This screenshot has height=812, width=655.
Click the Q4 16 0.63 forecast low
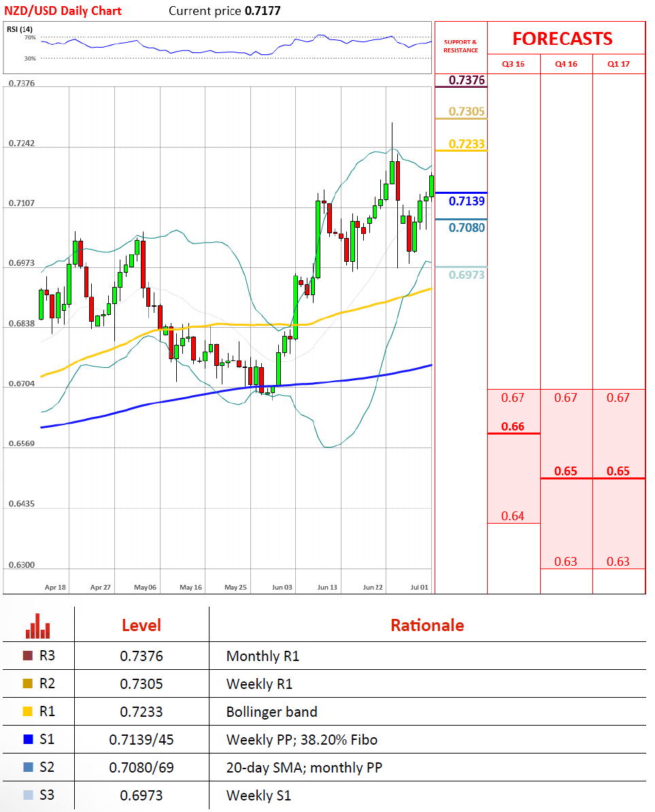tap(565, 562)
